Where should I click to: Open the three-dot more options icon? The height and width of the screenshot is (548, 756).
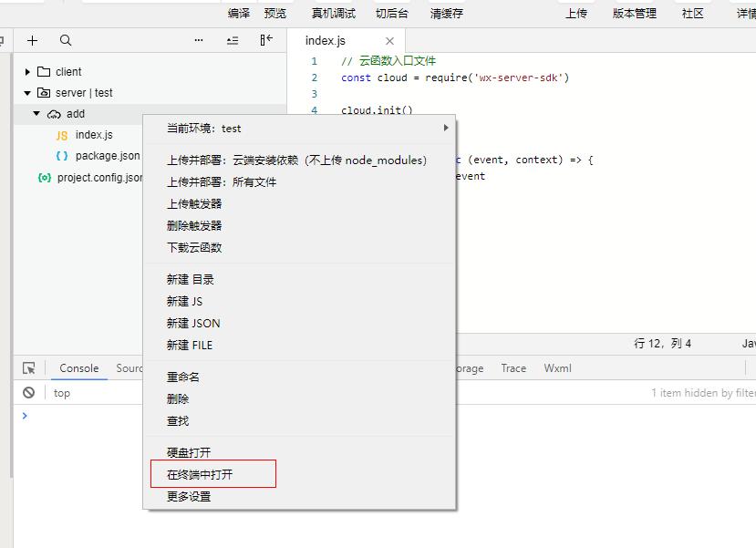199,40
